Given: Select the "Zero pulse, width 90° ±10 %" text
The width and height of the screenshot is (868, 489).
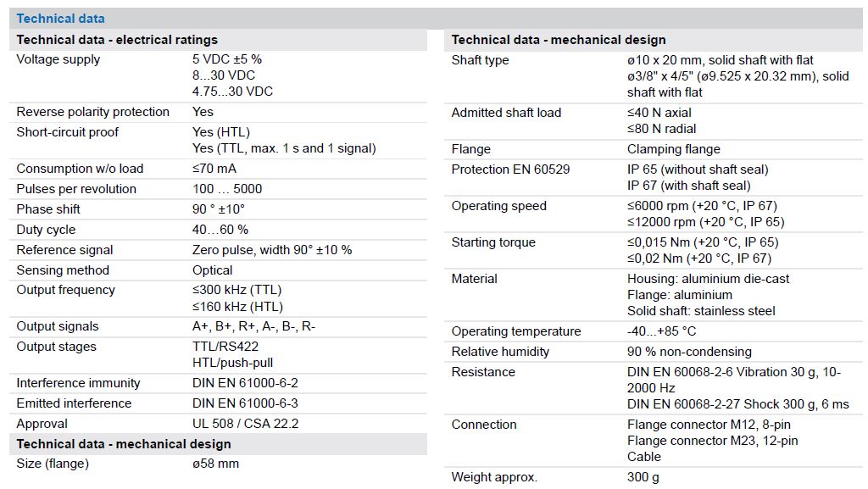Looking at the screenshot, I should pos(272,250).
